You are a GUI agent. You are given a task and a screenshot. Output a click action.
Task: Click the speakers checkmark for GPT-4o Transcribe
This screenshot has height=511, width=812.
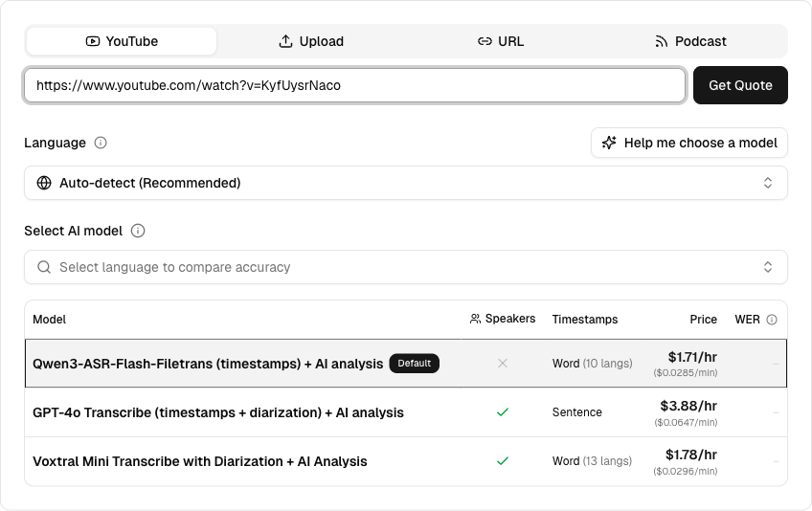coord(503,412)
